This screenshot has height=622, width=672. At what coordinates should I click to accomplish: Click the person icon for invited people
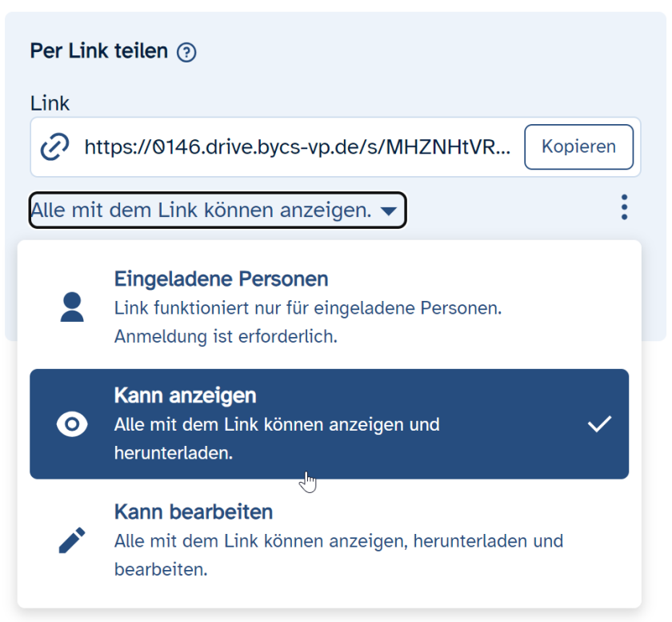(72, 307)
